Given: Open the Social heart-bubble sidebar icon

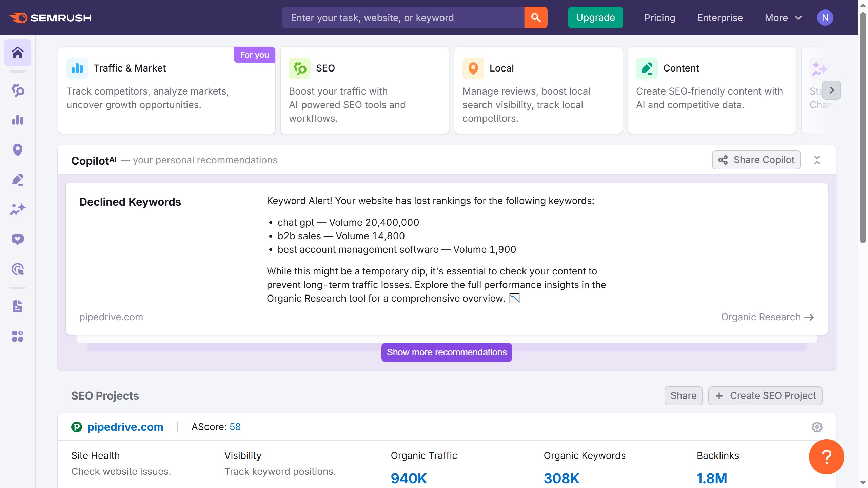Looking at the screenshot, I should [18, 239].
